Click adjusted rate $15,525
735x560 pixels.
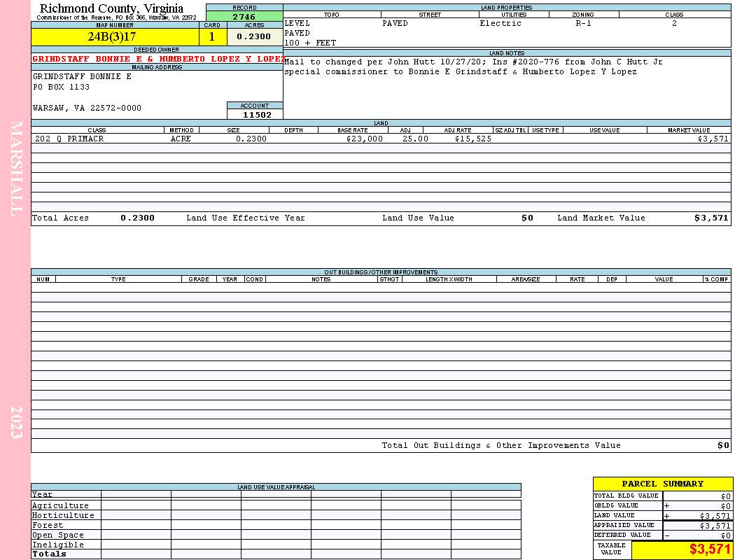pyautogui.click(x=473, y=139)
